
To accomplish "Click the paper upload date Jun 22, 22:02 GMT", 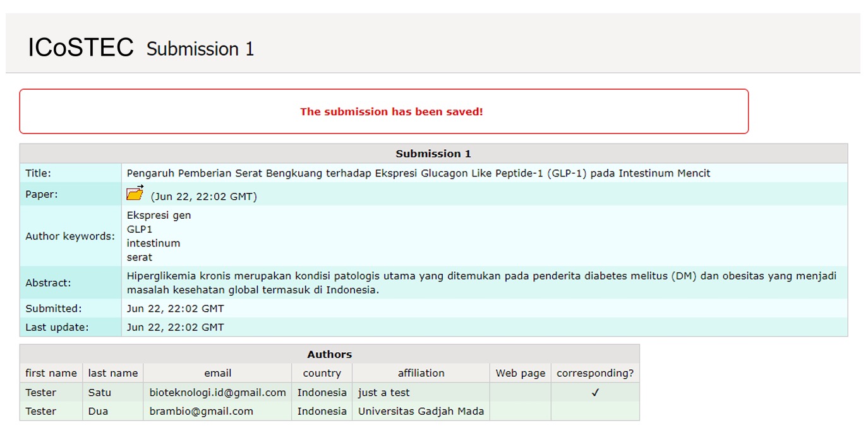I will pos(203,197).
